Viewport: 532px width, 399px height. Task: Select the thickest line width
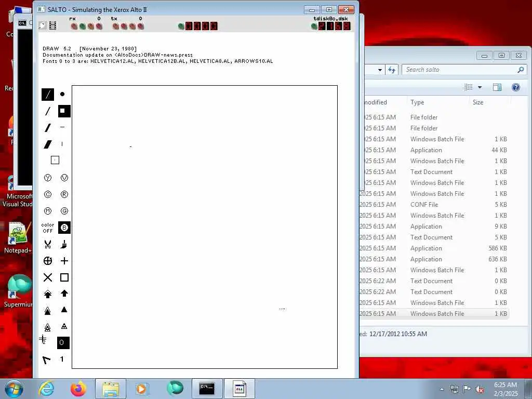(48, 144)
